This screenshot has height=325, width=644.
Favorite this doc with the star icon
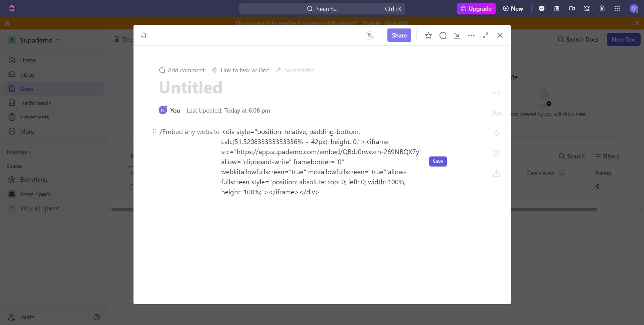click(428, 35)
